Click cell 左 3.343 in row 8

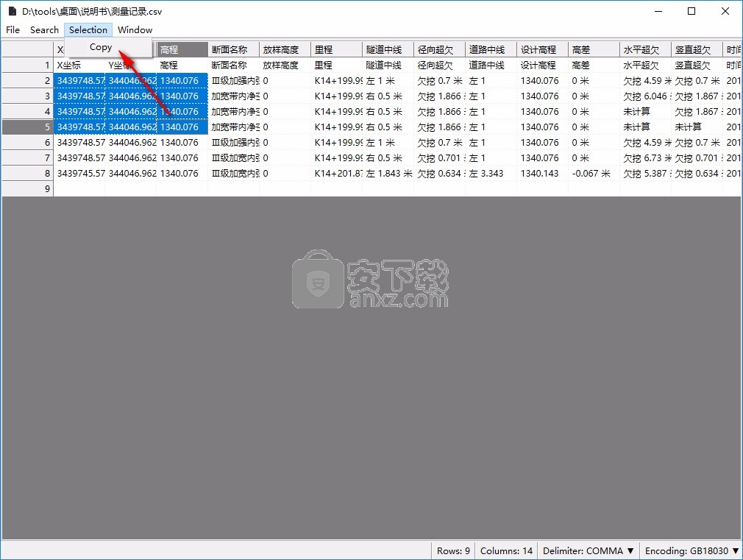tap(491, 173)
